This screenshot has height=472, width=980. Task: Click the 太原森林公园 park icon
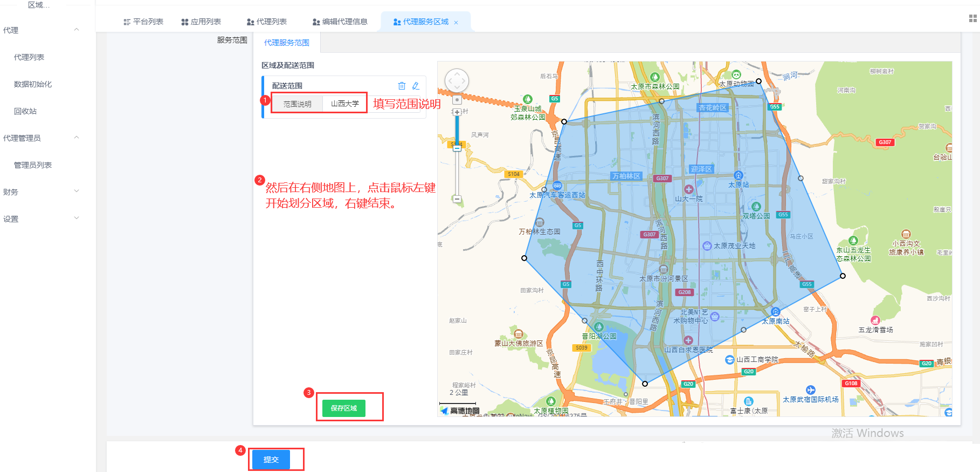[655, 77]
